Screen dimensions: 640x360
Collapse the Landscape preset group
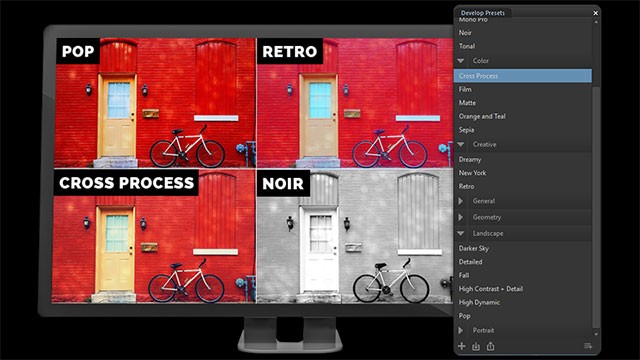pos(461,233)
